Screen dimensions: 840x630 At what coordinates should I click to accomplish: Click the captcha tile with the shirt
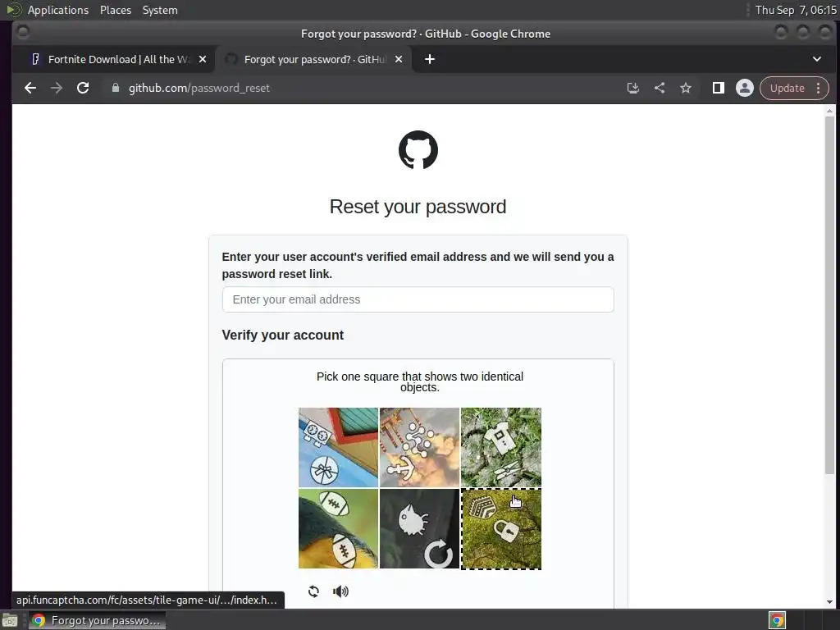tap(501, 447)
